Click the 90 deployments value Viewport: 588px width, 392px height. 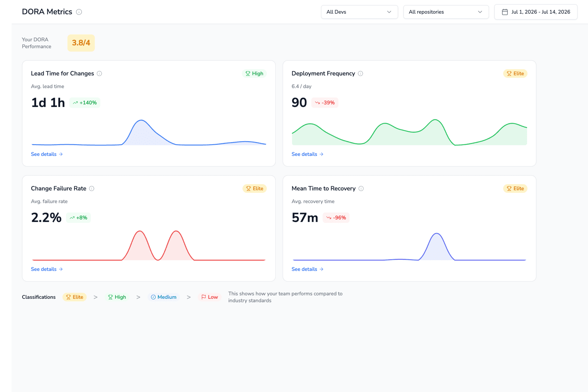pyautogui.click(x=299, y=103)
